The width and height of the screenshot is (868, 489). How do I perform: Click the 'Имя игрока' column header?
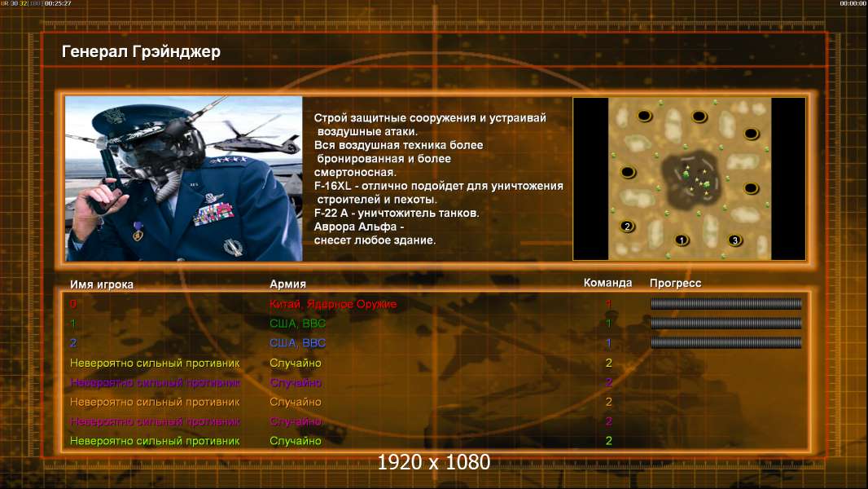click(101, 284)
